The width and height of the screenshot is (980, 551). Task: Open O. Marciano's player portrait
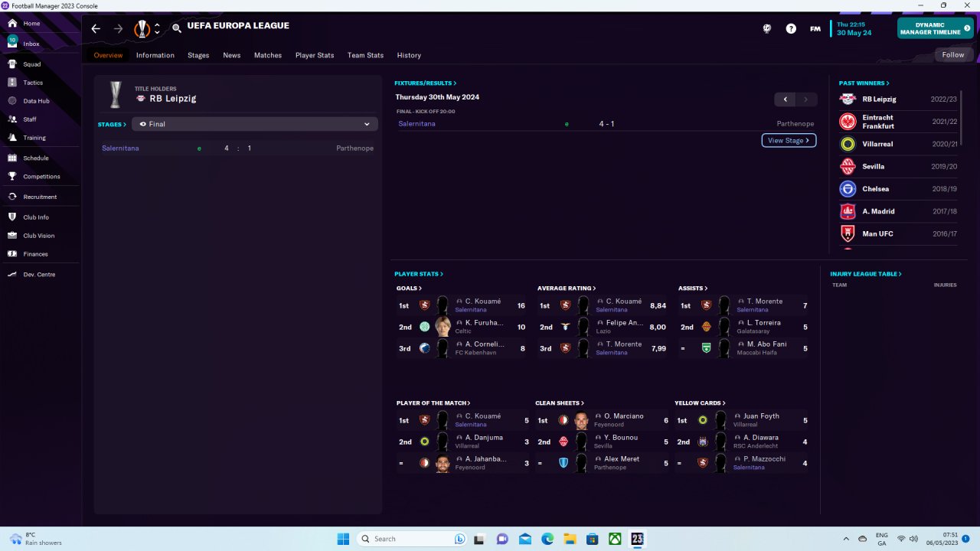[581, 420]
